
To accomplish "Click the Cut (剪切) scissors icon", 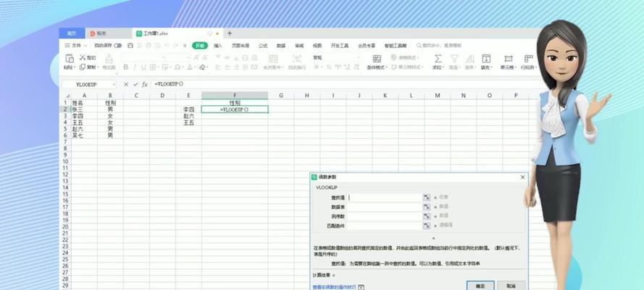I will [83, 57].
